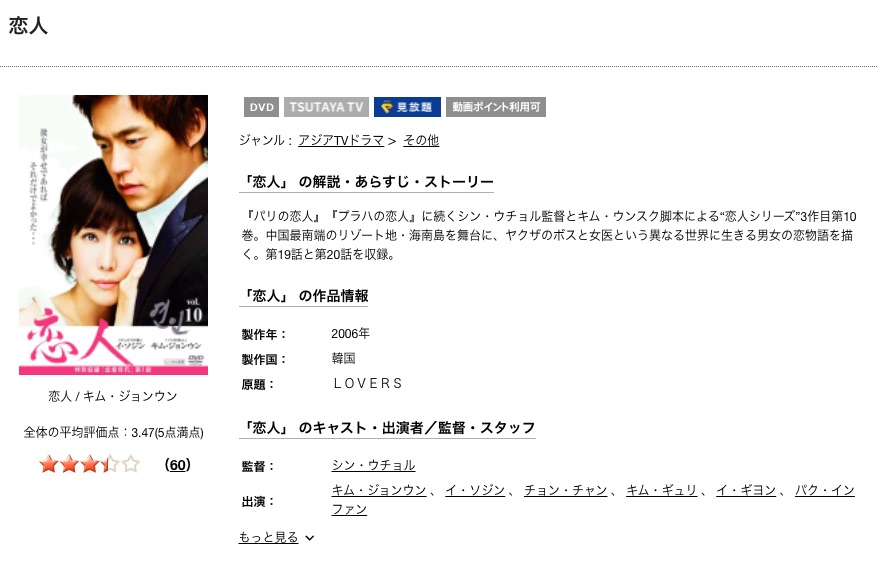
Task: Click the 見放題 badge
Action: coord(407,107)
